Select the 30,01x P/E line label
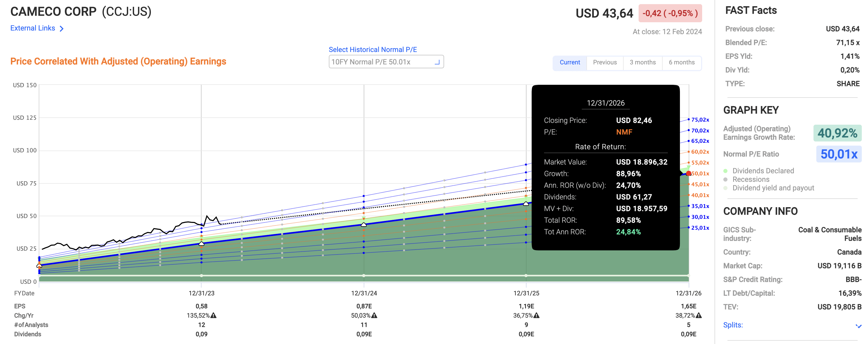Image resolution: width=868 pixels, height=344 pixels. click(700, 217)
